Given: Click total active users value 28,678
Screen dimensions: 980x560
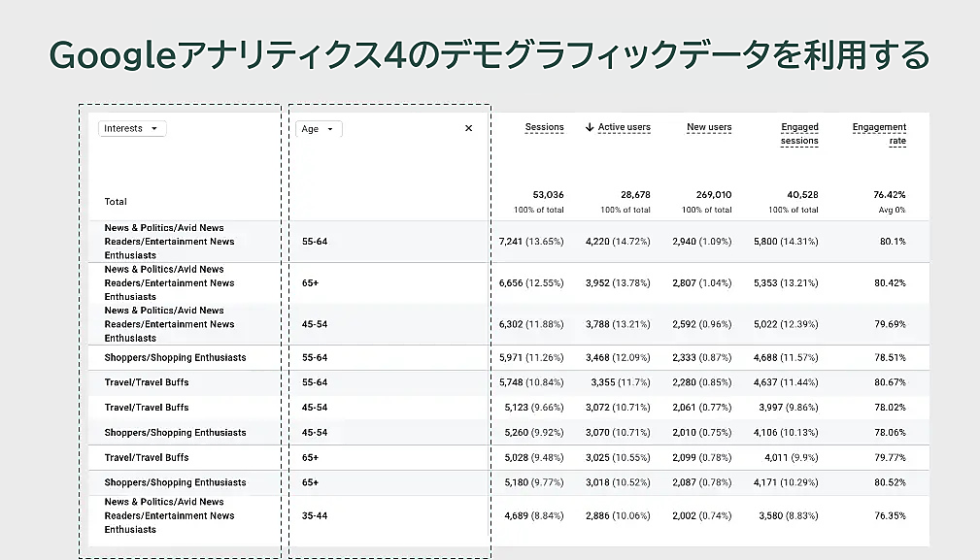Looking at the screenshot, I should point(635,195).
